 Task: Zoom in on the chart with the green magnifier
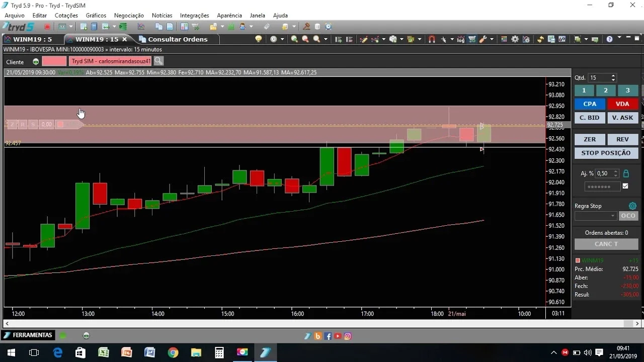(x=294, y=39)
